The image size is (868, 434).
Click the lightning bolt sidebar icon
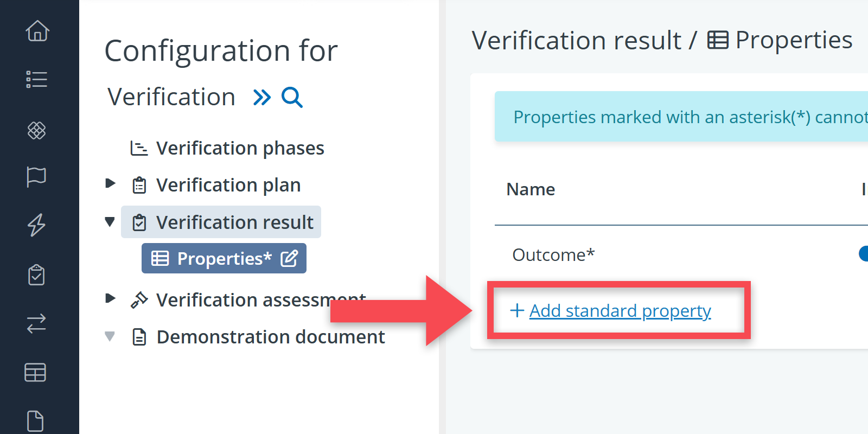[x=37, y=225]
